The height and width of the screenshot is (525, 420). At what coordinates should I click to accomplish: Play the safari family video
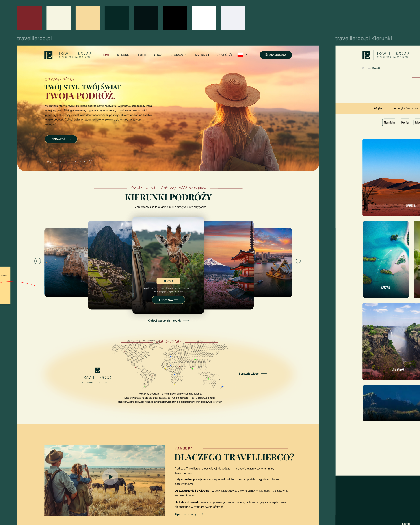(110, 477)
